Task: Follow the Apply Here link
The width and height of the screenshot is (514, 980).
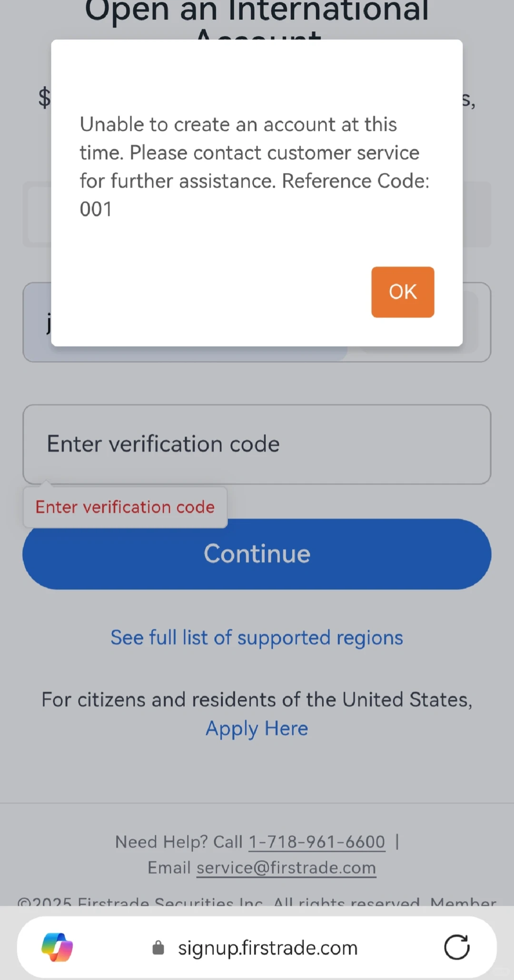Action: [257, 728]
